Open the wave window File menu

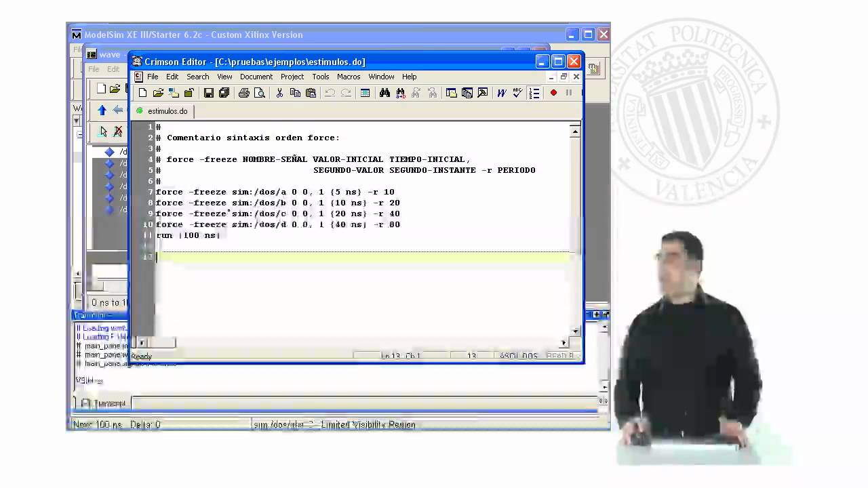(x=94, y=69)
